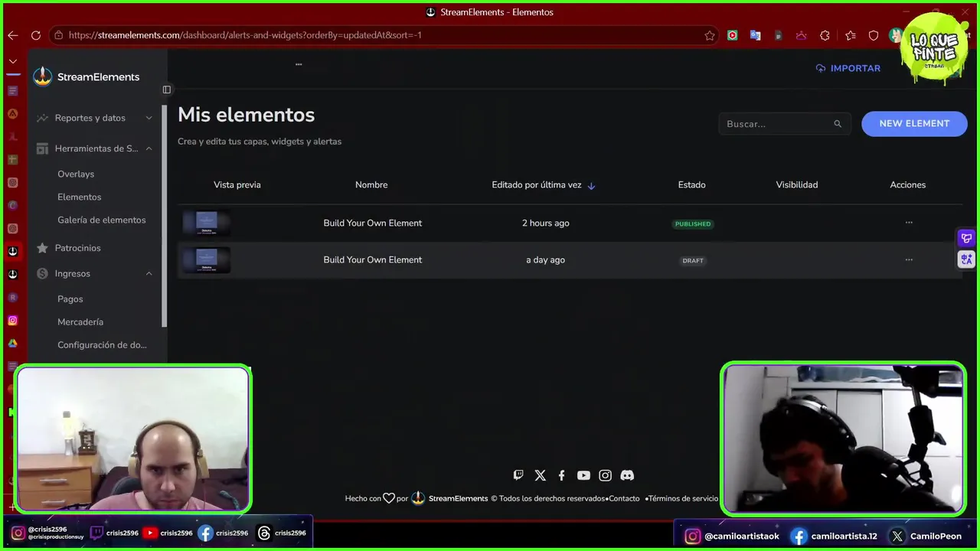
Task: Click the NEW ELEMENT button
Action: (914, 124)
